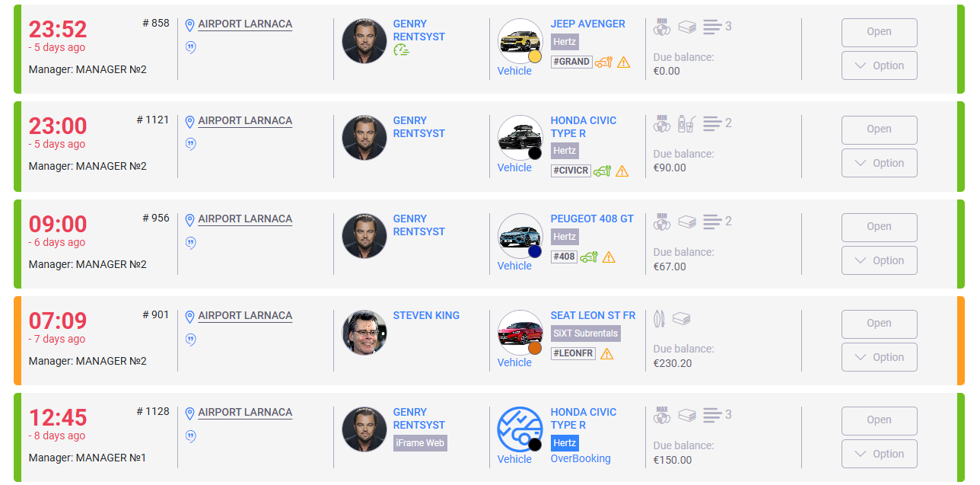Open the Steven King client link
980x485 pixels.
[x=426, y=315]
